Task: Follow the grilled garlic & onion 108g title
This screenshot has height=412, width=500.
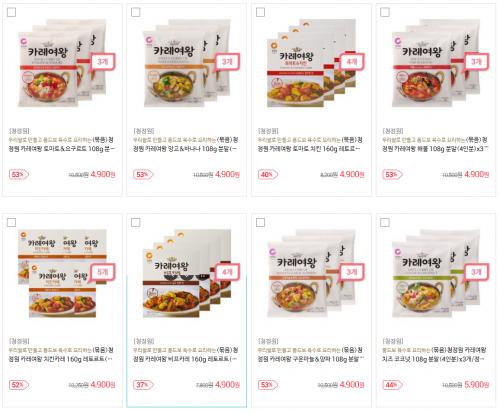Action: pyautogui.click(x=310, y=354)
